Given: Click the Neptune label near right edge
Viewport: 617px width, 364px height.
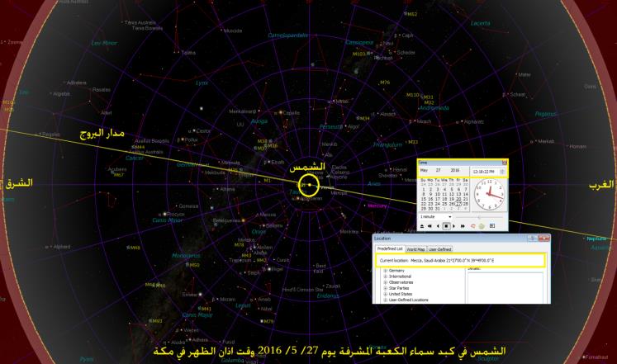Looking at the screenshot, I should 596,239.
